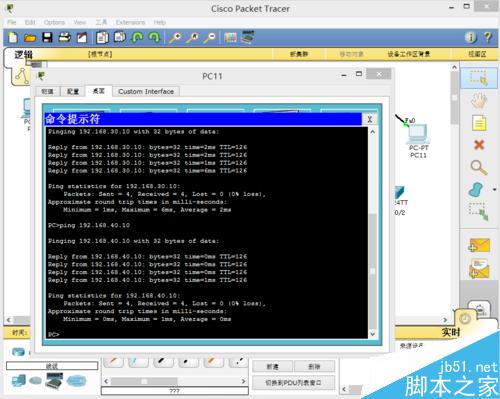Activate the Select tool in the right panel
This screenshot has height=399, width=500.
pyautogui.click(x=479, y=77)
